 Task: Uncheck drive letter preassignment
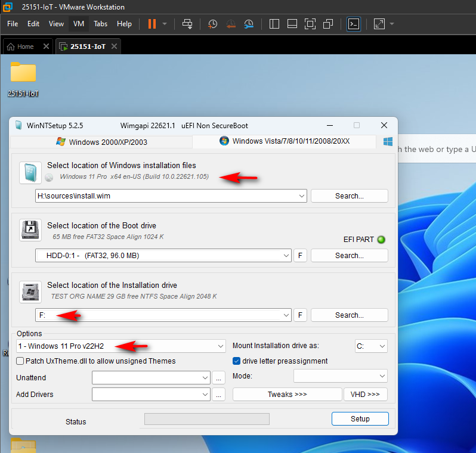[x=236, y=361]
